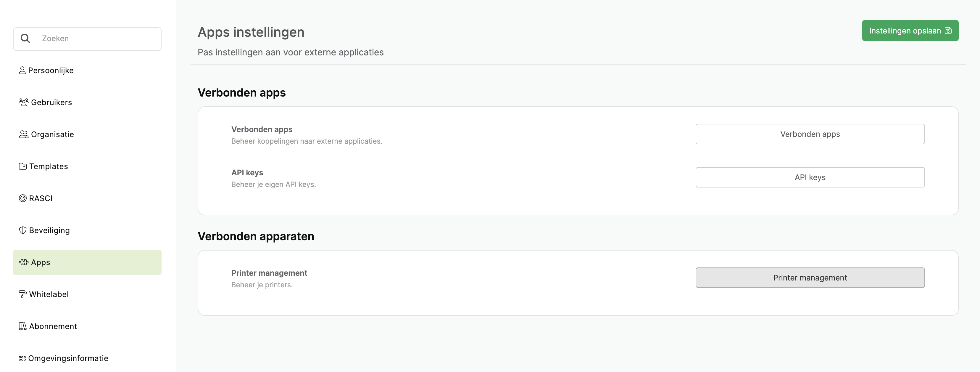Focus the Zoeken search field
The width and height of the screenshot is (980, 372).
[87, 39]
